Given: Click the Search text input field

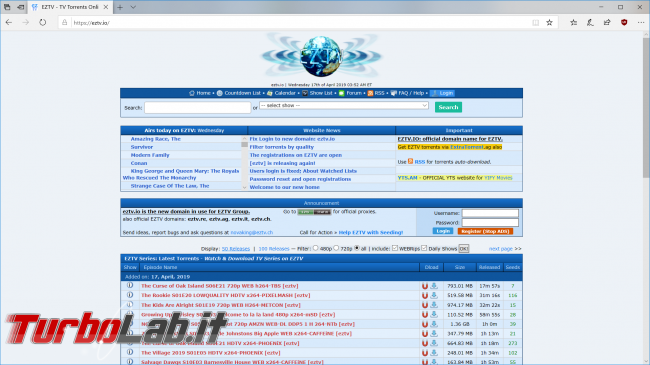Looking at the screenshot, I should [x=197, y=107].
